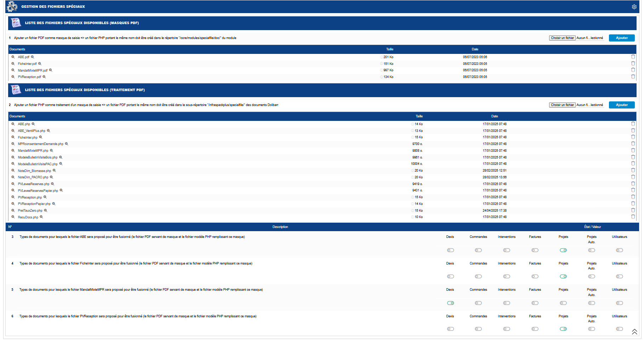The height and width of the screenshot is (340, 644).
Task: Delete RecuDocs.php with its trash icon
Action: (633, 217)
